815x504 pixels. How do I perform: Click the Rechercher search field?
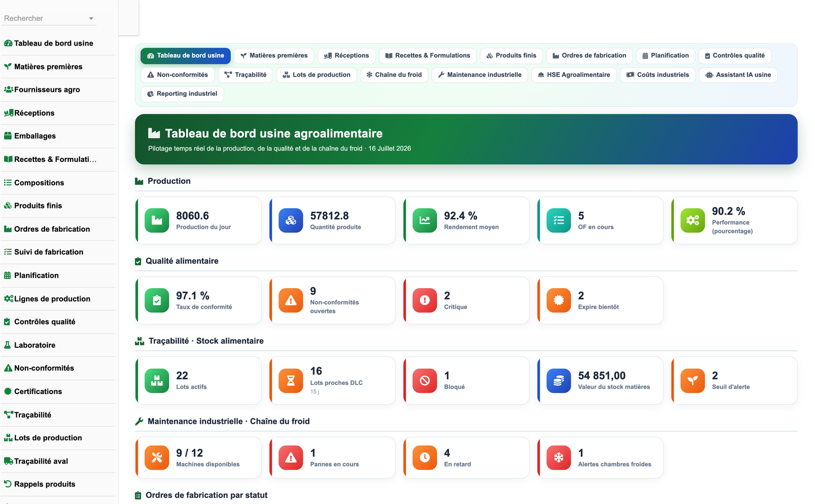click(x=49, y=19)
